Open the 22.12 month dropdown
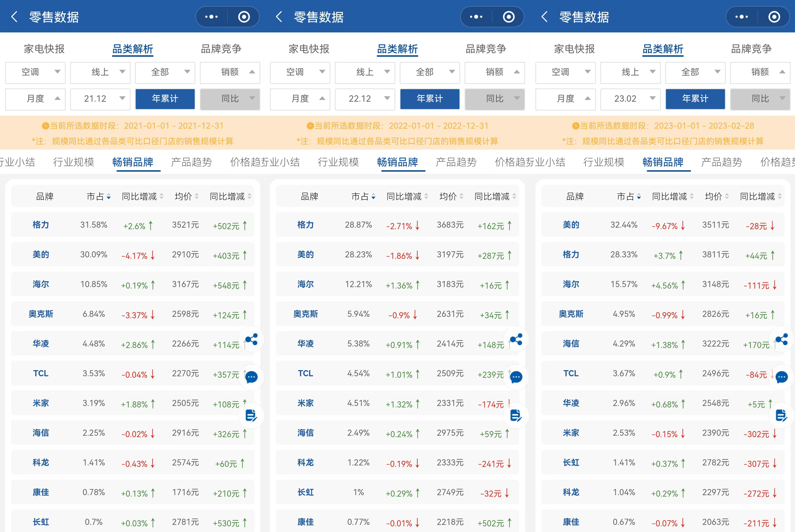The image size is (795, 532). click(x=365, y=99)
